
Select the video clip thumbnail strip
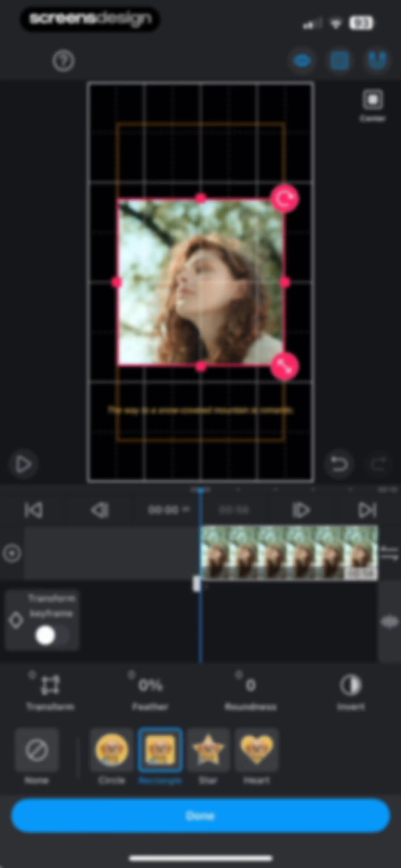pos(290,553)
